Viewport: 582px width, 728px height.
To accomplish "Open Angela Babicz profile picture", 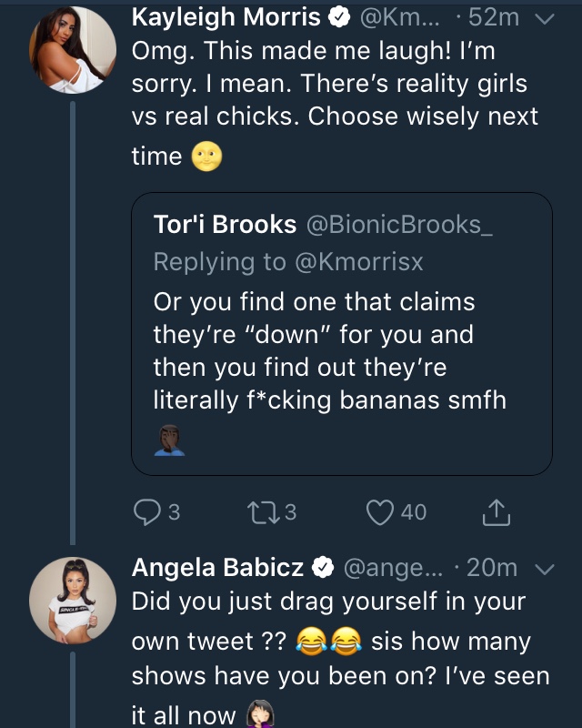I will 73,601.
